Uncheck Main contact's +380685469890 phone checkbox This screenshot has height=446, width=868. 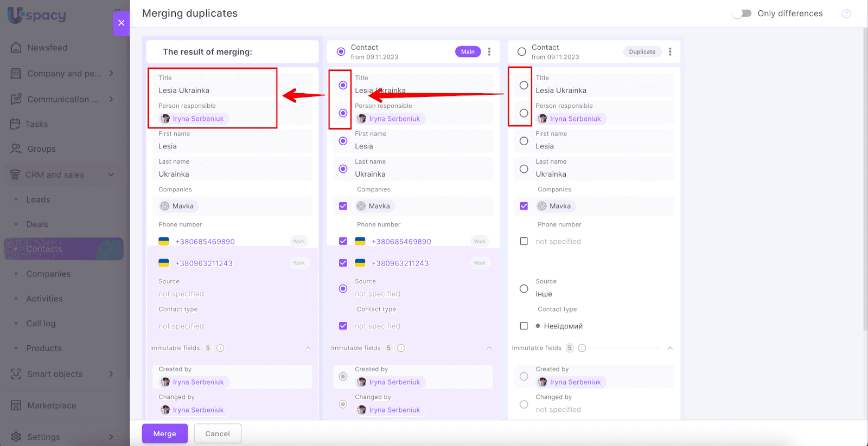[x=343, y=241]
